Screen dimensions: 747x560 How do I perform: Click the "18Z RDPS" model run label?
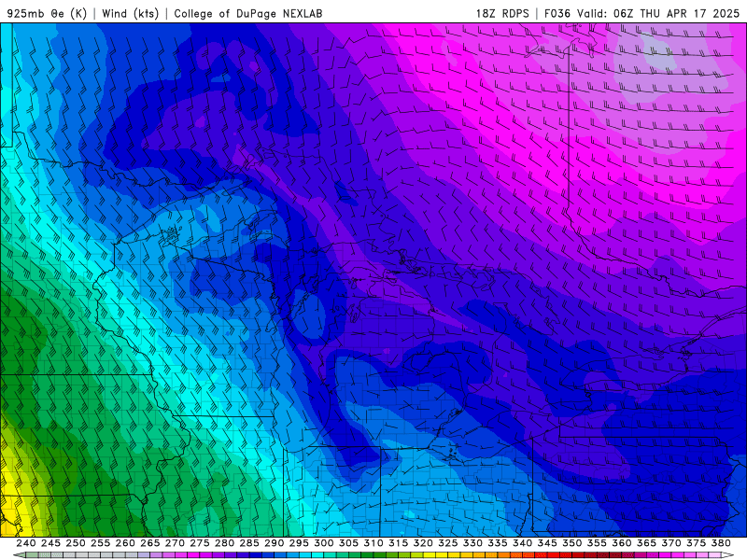pos(502,13)
